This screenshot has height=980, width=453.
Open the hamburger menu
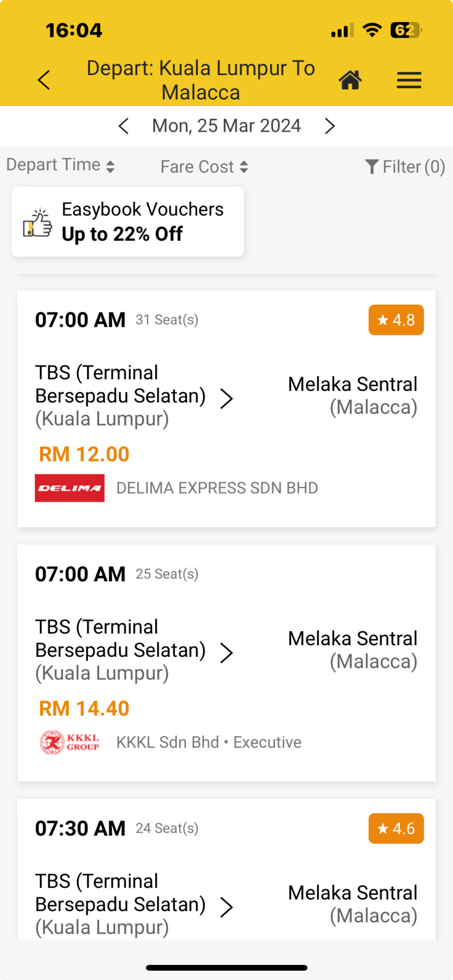pyautogui.click(x=409, y=80)
